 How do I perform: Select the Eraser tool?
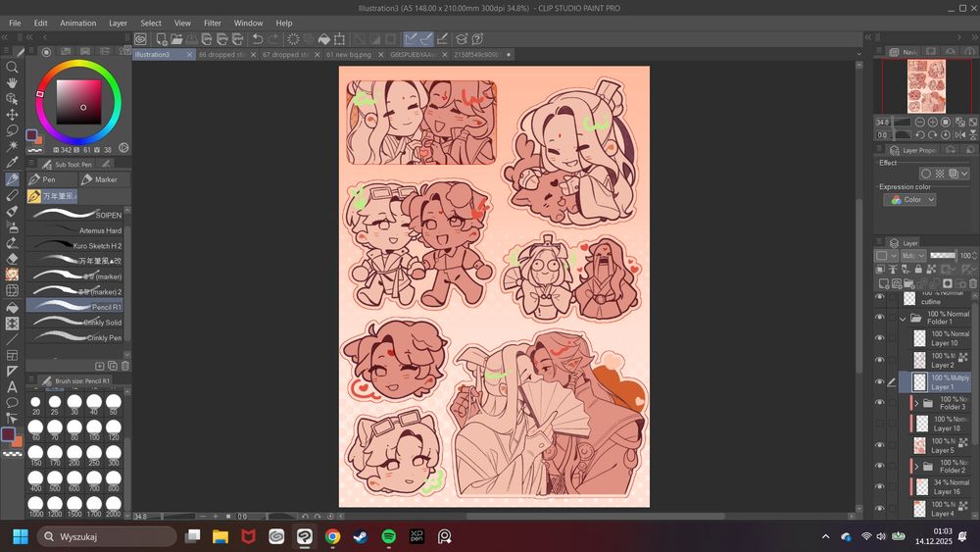[12, 258]
